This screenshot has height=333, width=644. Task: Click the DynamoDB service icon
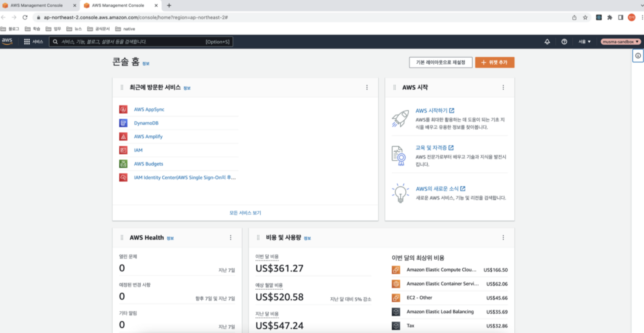[x=123, y=123]
